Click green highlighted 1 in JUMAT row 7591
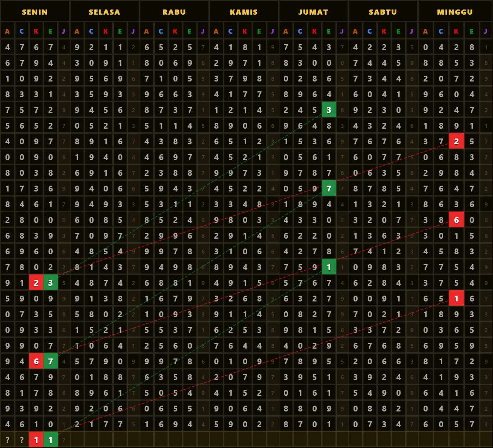Image resolution: width=493 pixels, height=448 pixels. pos(329,267)
